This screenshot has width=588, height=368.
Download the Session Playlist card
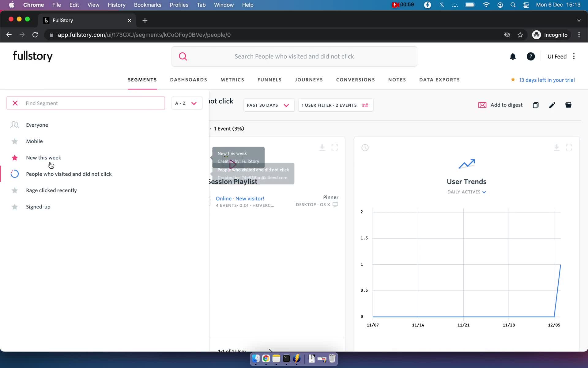tap(322, 148)
